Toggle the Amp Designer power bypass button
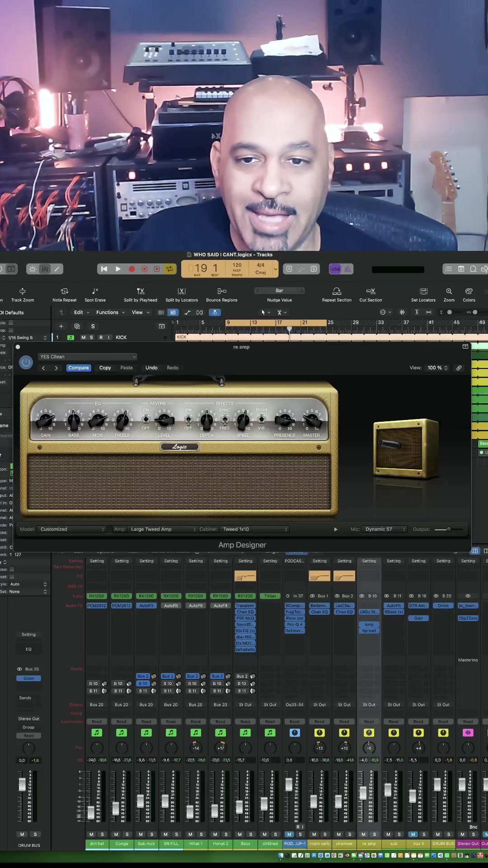Viewport: 488px width, 868px height. [26, 362]
